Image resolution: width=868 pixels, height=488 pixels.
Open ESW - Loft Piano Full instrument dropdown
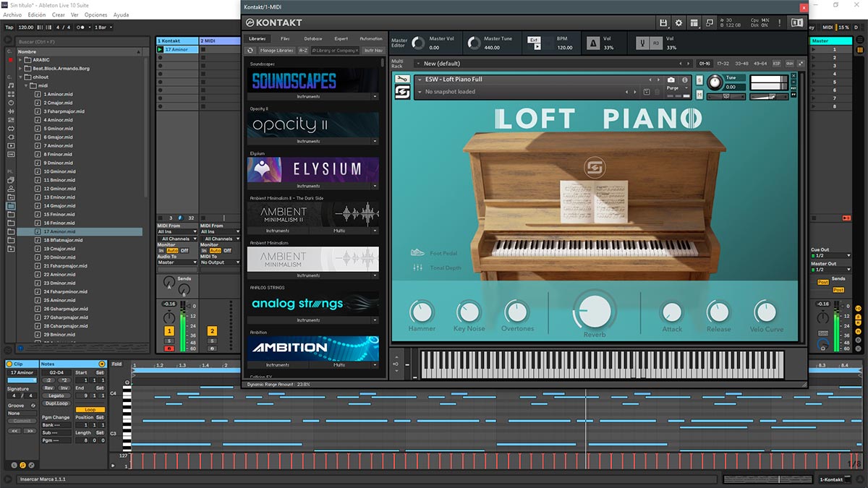(x=420, y=80)
